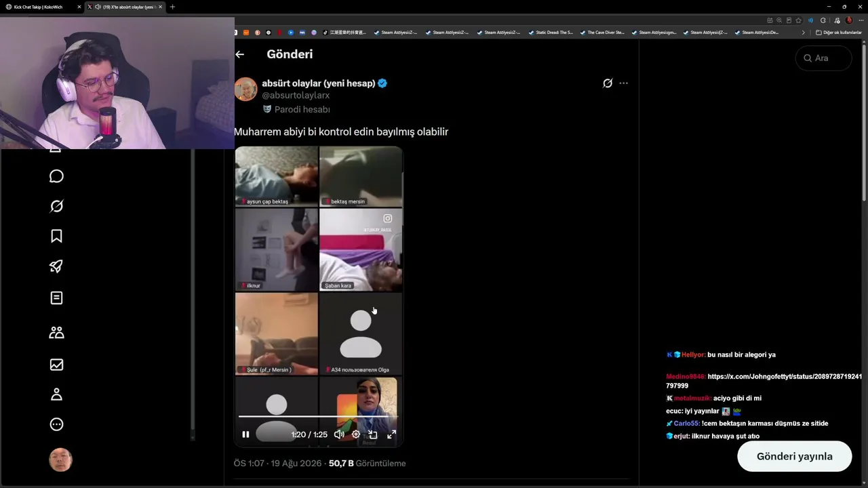The width and height of the screenshot is (868, 488).
Task: Click Hellyor's username in chat
Action: 693,354
